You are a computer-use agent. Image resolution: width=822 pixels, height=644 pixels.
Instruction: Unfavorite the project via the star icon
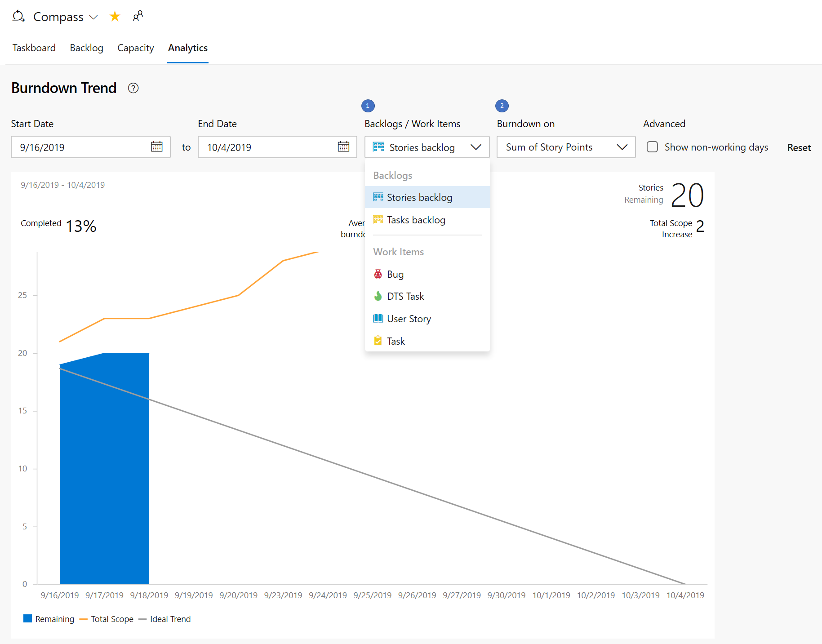pos(115,16)
